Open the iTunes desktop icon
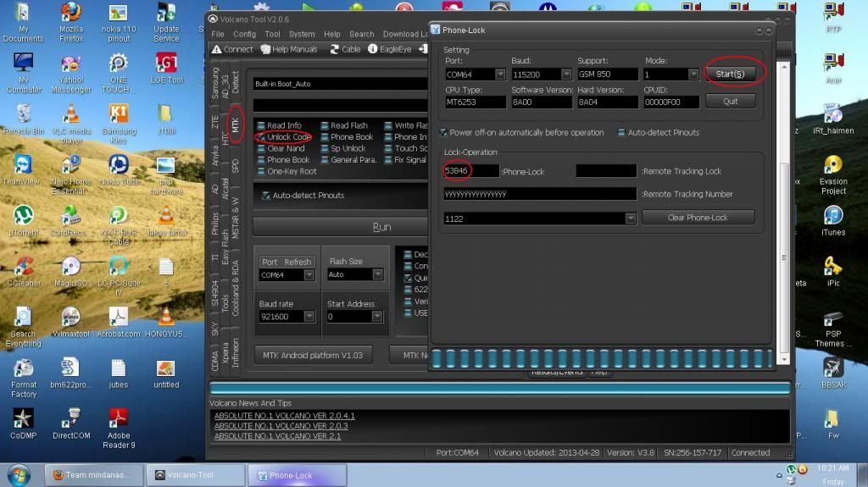 [832, 214]
